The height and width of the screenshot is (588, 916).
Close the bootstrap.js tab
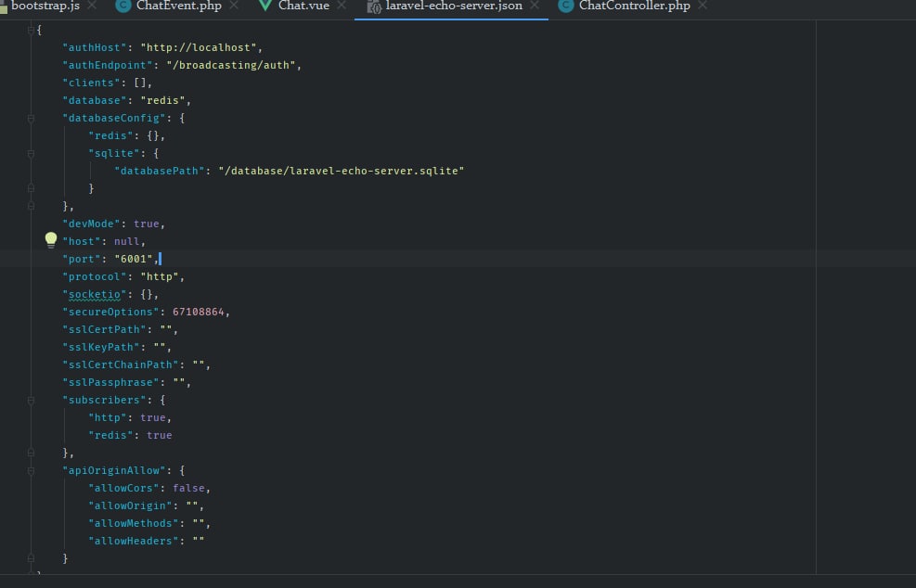click(x=92, y=6)
